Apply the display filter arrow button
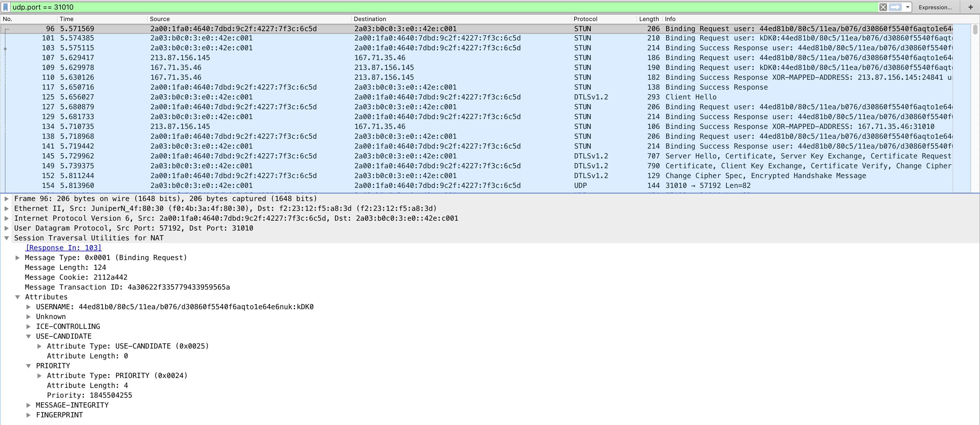This screenshot has height=425, width=980. click(895, 7)
